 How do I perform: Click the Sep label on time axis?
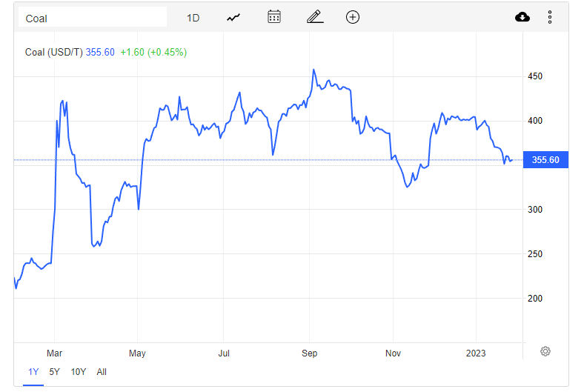pyautogui.click(x=310, y=353)
